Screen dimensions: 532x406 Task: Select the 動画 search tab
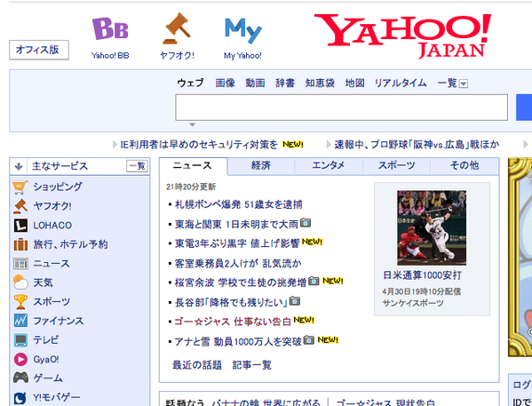click(255, 83)
